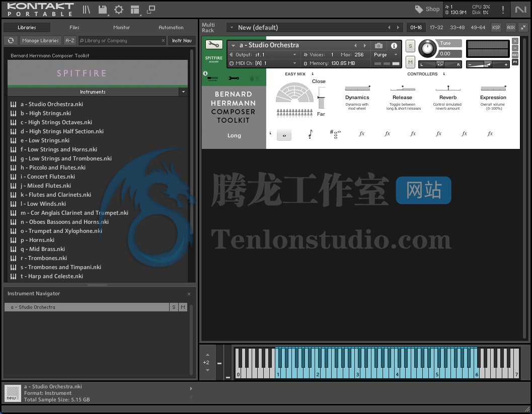
Task: Click the last fx articulation icon
Action: [490, 134]
